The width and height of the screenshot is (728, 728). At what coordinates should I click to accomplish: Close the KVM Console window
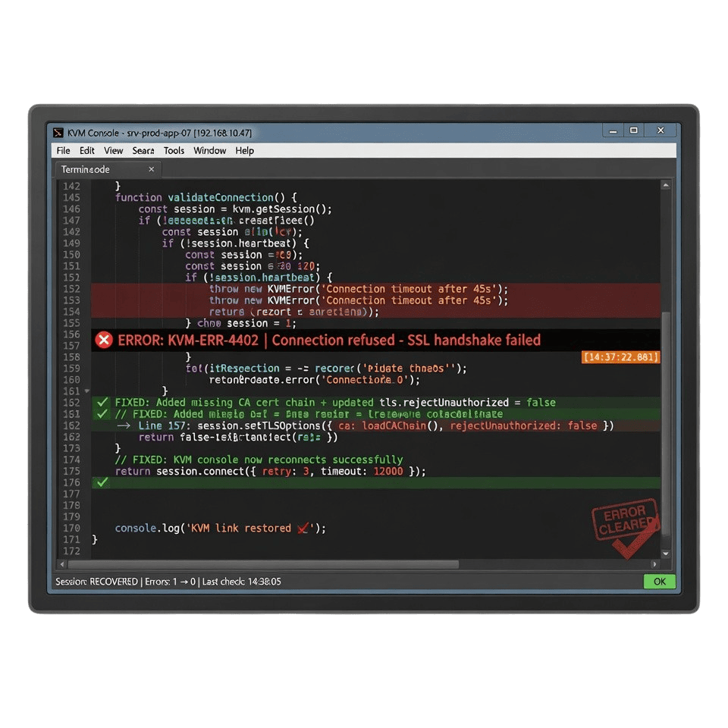661,130
